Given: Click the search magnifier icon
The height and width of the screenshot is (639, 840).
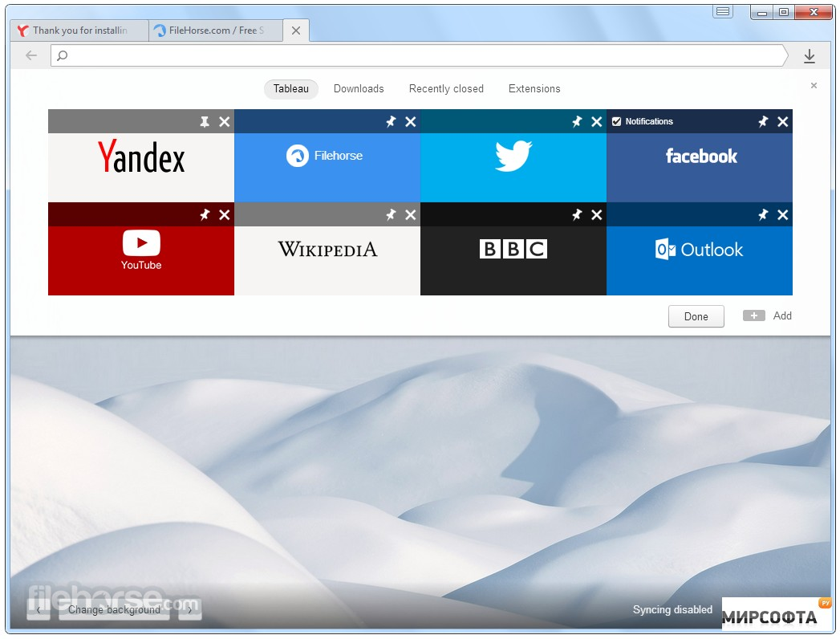Looking at the screenshot, I should coord(62,55).
